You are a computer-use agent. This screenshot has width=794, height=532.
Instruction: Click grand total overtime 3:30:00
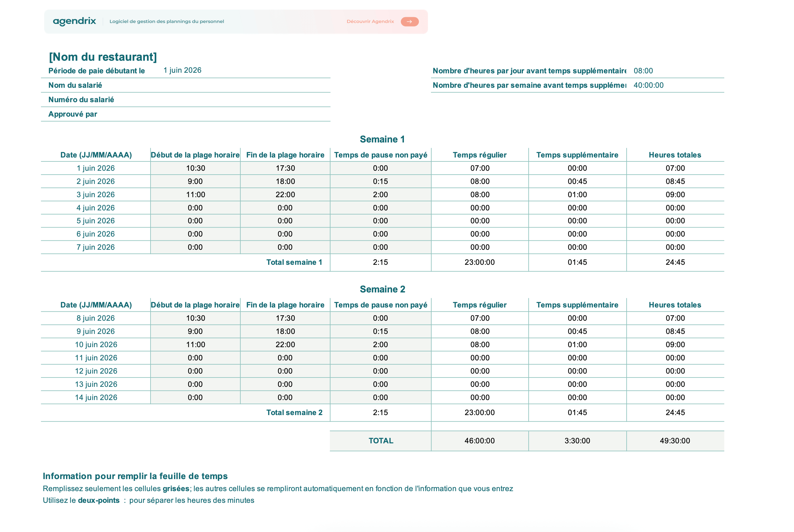pyautogui.click(x=577, y=441)
